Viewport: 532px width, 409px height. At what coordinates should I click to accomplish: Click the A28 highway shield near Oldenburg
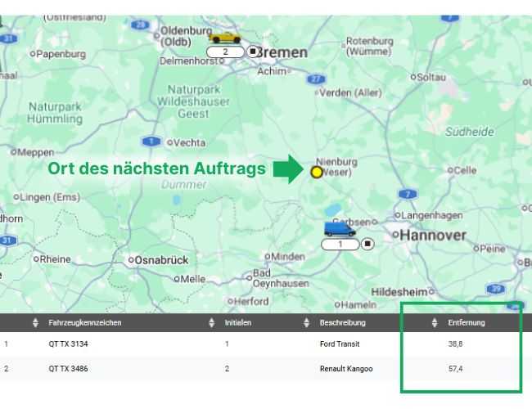(140, 25)
